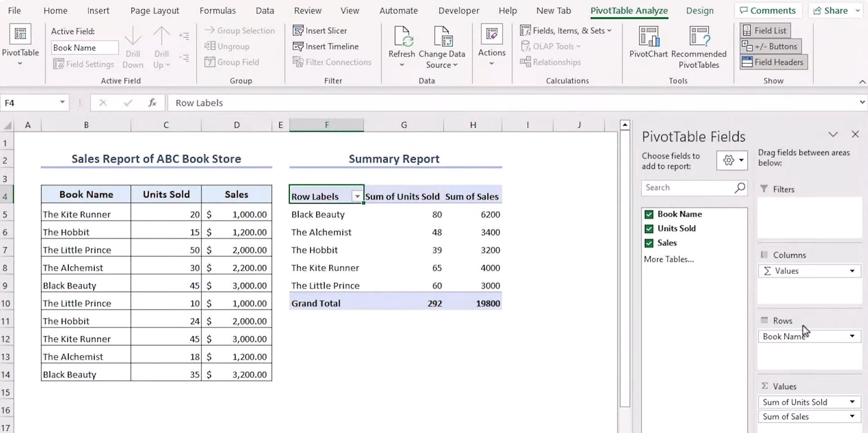Click the Insert Function fx icon
868x433 pixels.
click(x=152, y=103)
